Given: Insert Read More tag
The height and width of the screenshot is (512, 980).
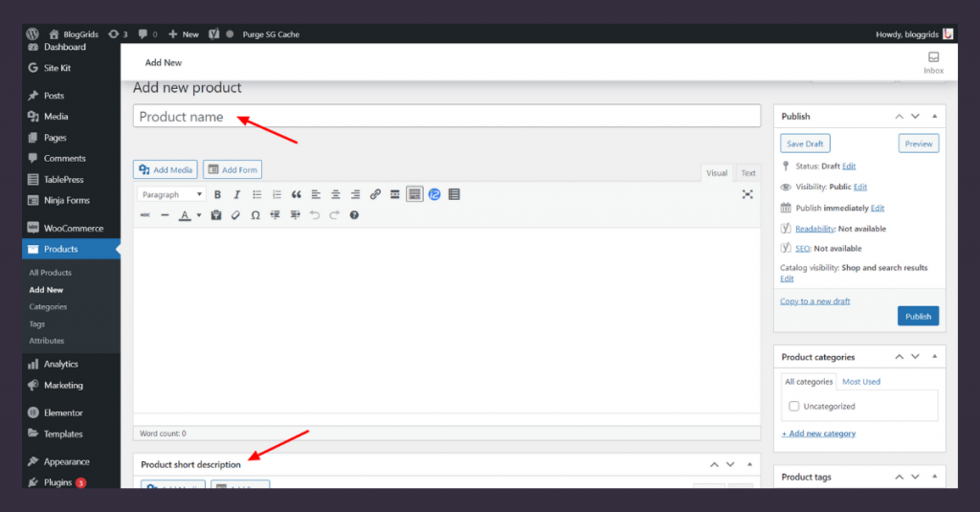Looking at the screenshot, I should point(394,194).
